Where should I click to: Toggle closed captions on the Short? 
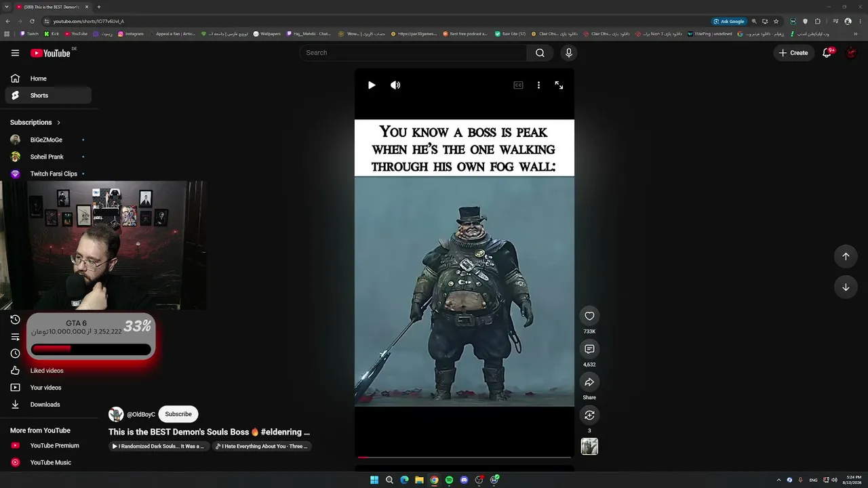[x=518, y=85]
